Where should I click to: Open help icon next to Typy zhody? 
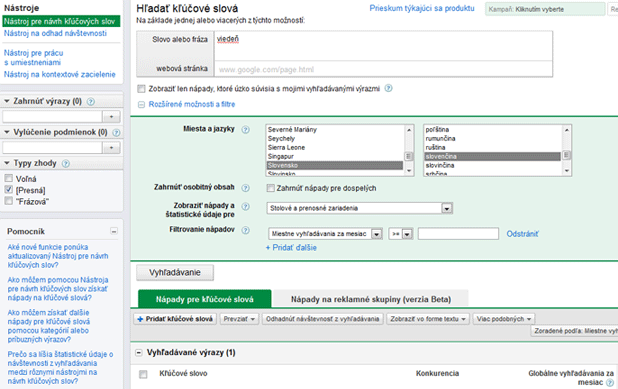(x=66, y=164)
